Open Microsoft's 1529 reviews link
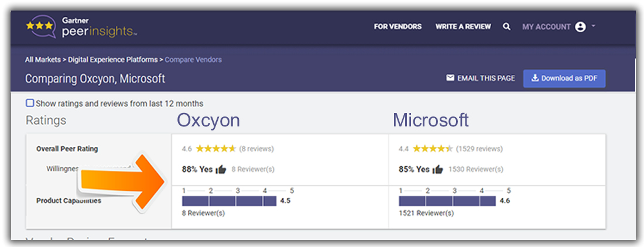Screen dimensions: 644x247 tap(479, 149)
